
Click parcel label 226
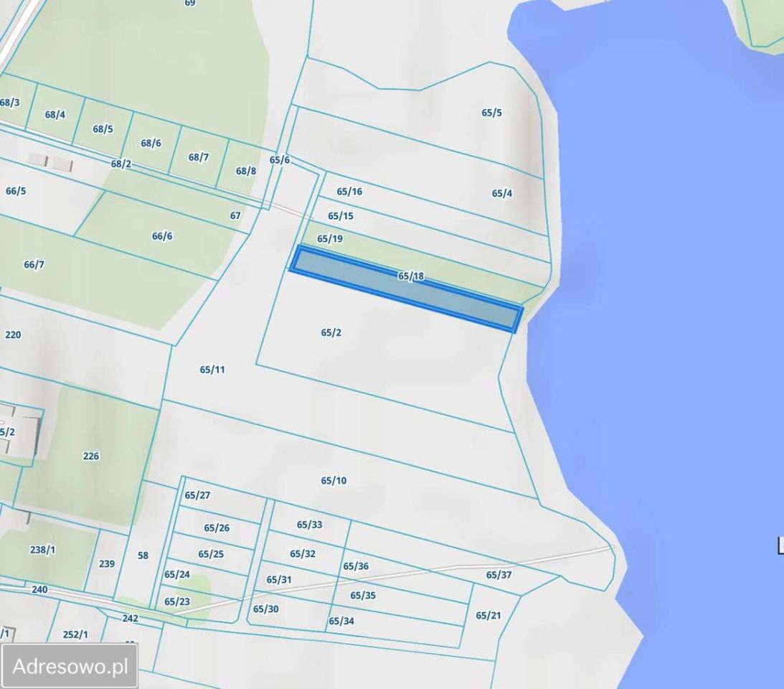click(90, 456)
